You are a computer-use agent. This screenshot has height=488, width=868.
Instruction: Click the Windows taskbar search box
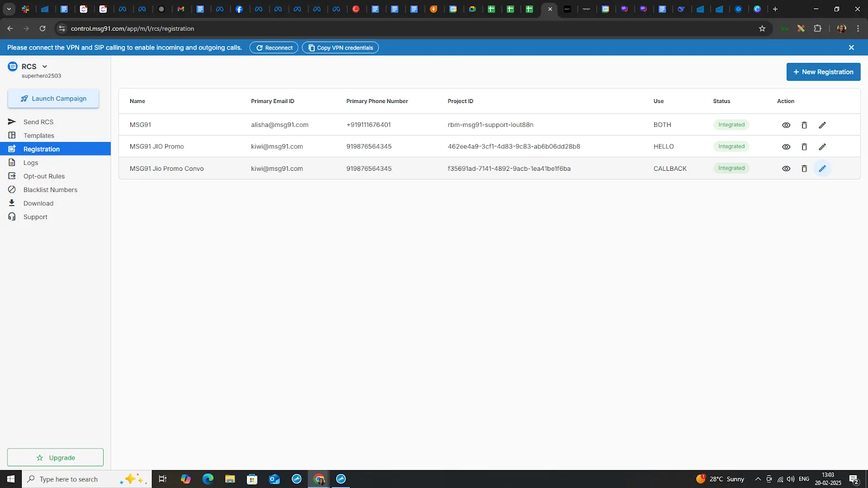pyautogui.click(x=87, y=479)
